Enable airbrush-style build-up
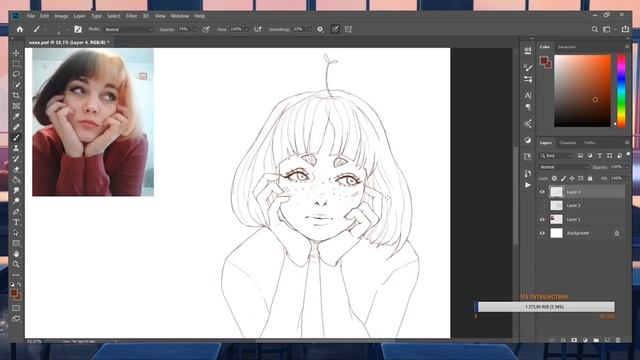Image resolution: width=640 pixels, height=360 pixels. pos(258,29)
